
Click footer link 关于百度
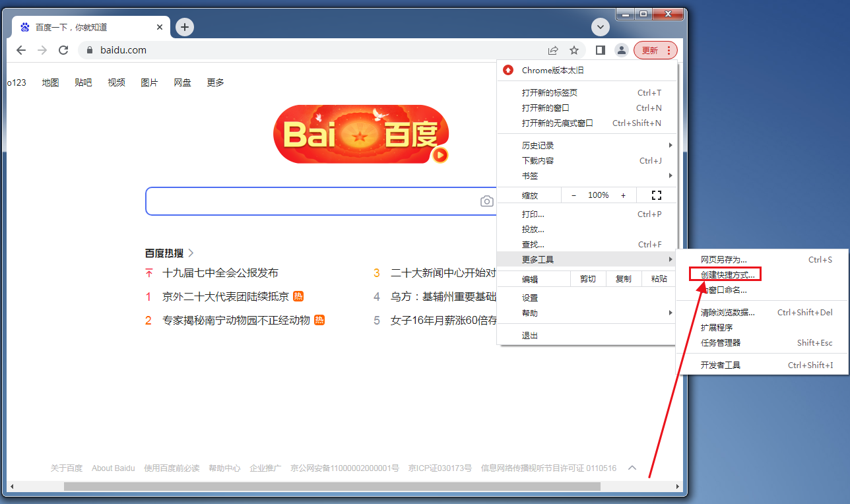pyautogui.click(x=67, y=468)
